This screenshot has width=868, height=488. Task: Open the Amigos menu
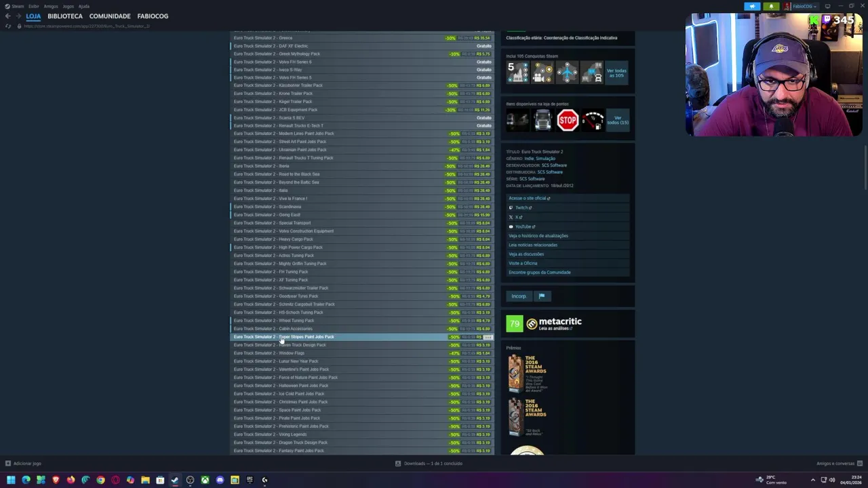click(51, 6)
